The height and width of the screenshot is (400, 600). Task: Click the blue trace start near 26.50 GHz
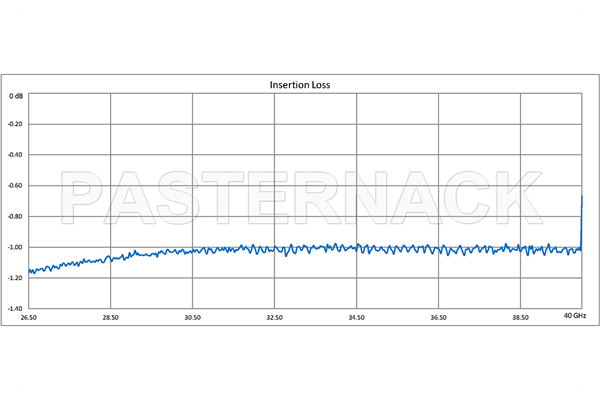(30, 271)
